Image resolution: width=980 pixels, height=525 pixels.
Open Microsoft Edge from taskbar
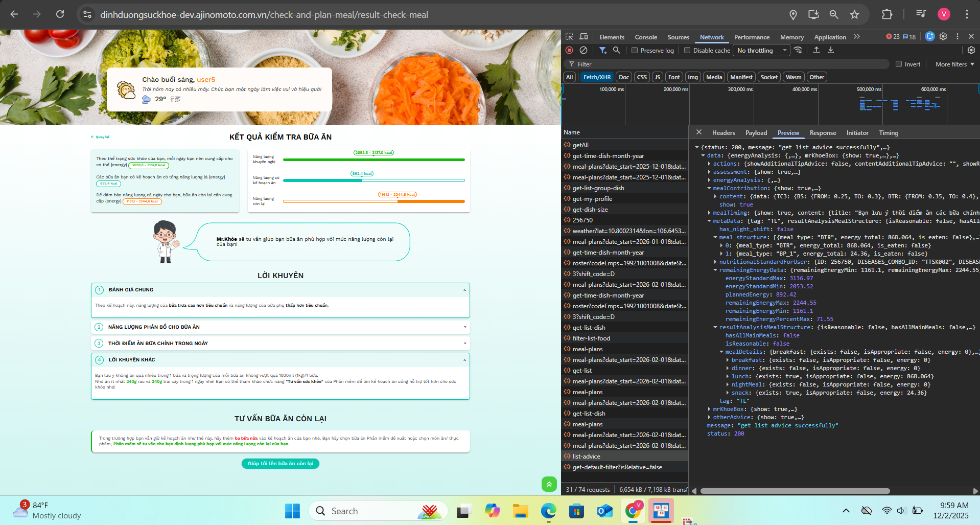pos(548,511)
